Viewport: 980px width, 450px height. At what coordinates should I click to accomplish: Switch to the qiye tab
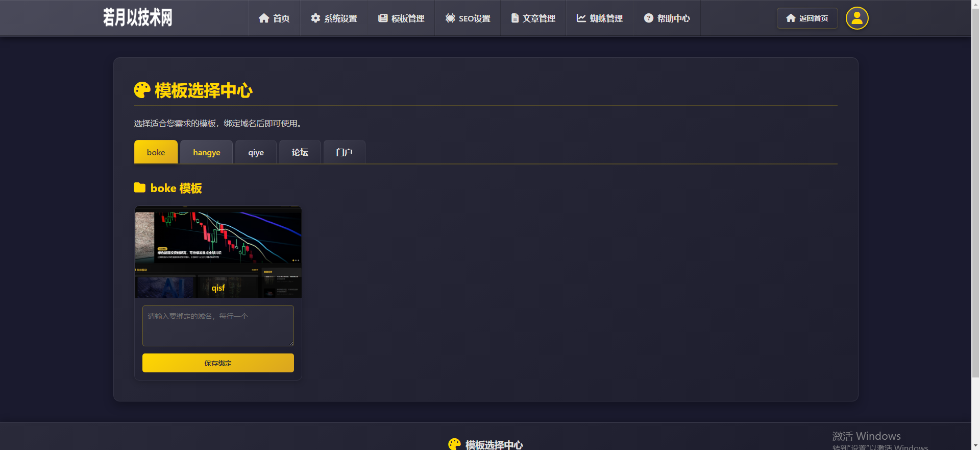[256, 152]
